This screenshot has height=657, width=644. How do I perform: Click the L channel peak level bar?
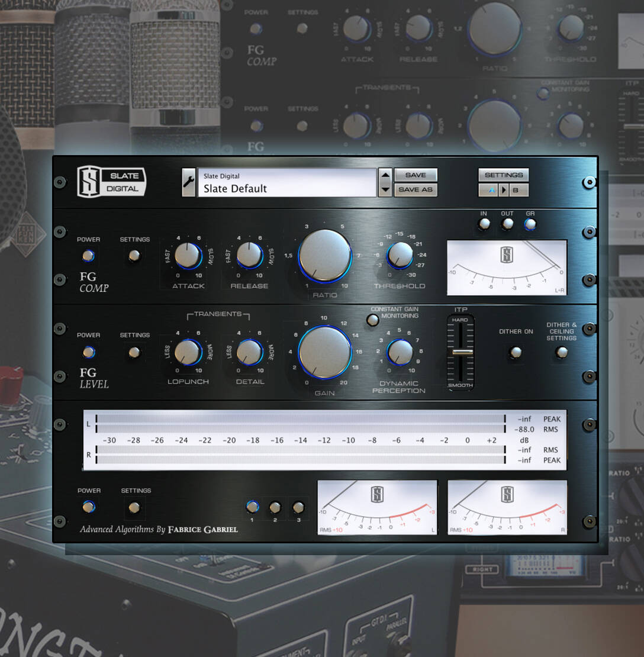[x=301, y=418]
